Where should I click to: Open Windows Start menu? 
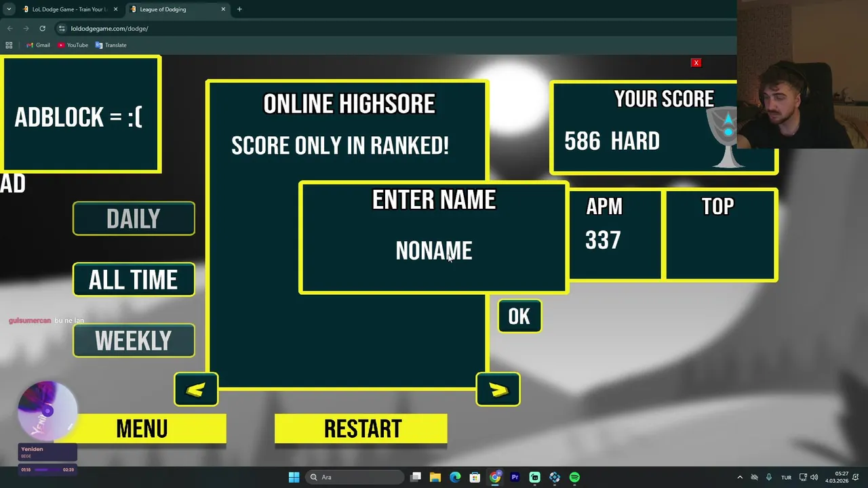tap(294, 477)
